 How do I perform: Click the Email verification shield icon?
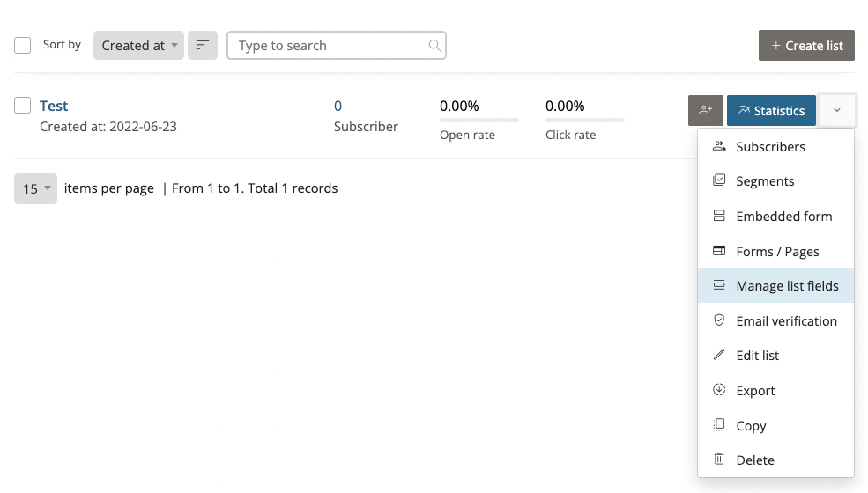point(719,321)
